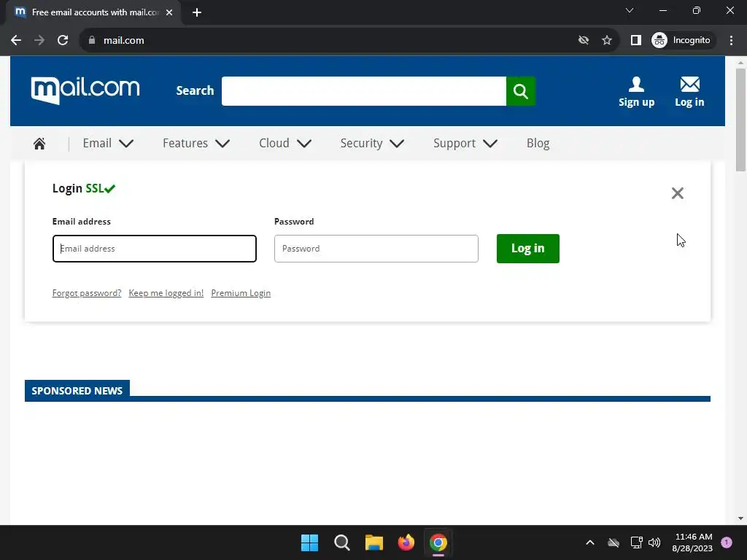Screen dimensions: 747x560
Task: View site info via lock icon
Action: coord(92,40)
